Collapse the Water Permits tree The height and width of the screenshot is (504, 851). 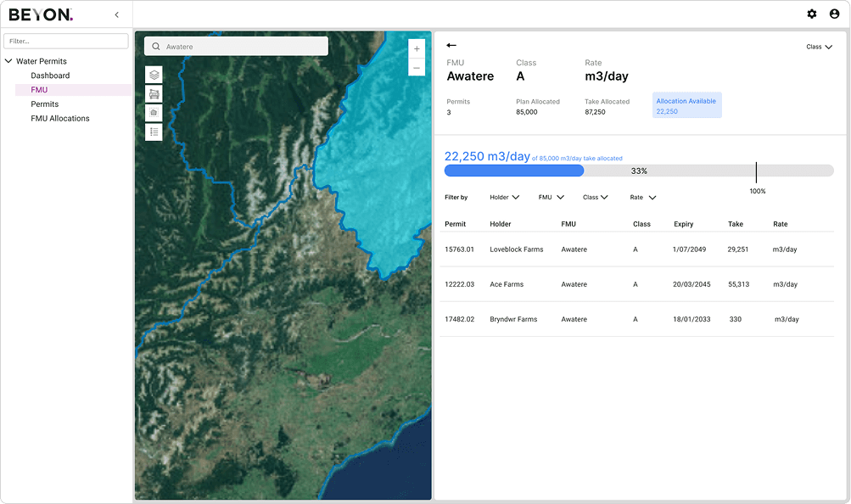click(x=8, y=61)
